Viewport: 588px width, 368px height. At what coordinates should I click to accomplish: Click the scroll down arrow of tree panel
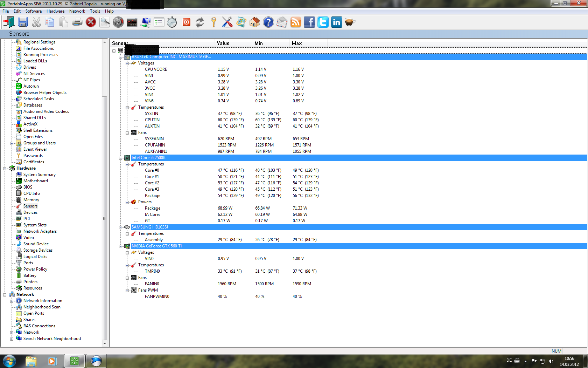click(x=104, y=344)
